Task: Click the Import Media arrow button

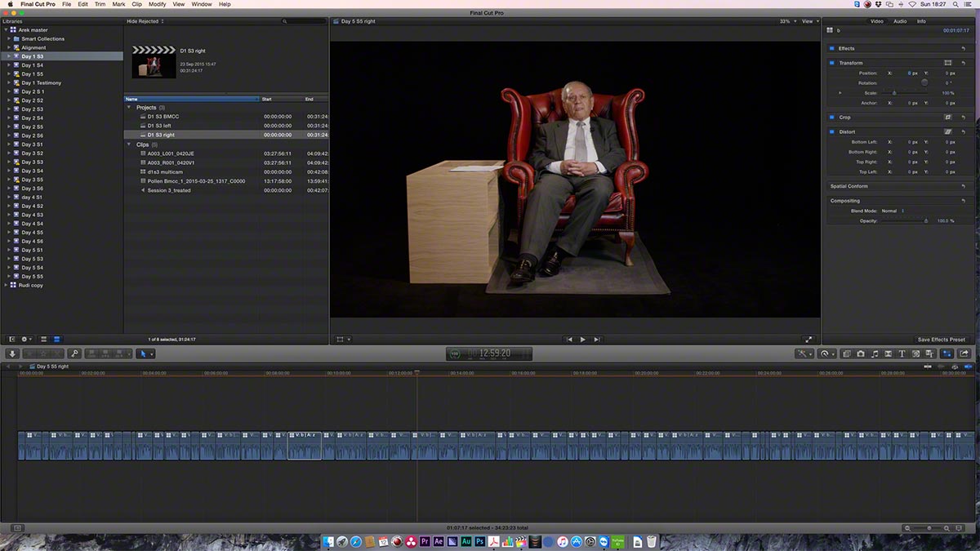Action: (x=11, y=353)
